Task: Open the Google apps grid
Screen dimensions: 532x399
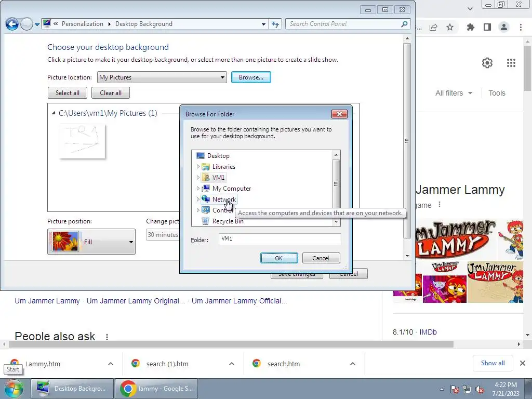Action: (x=511, y=63)
